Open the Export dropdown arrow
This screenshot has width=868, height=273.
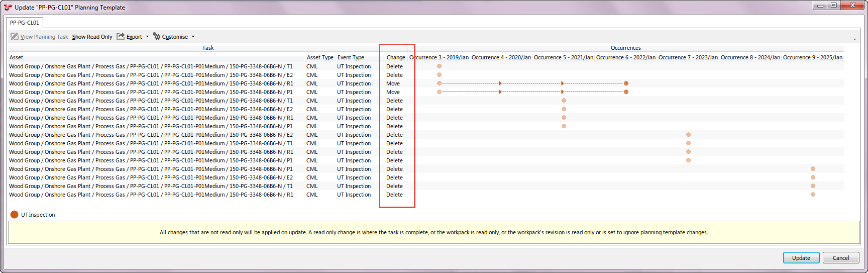click(x=147, y=37)
